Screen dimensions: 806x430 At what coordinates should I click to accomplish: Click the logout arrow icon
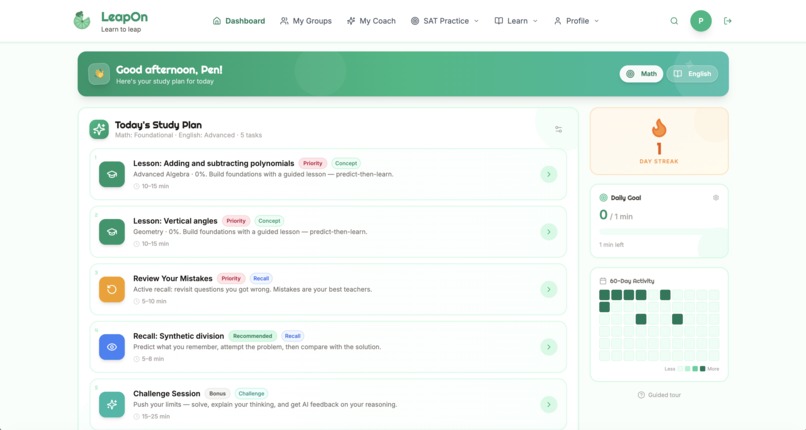click(727, 21)
